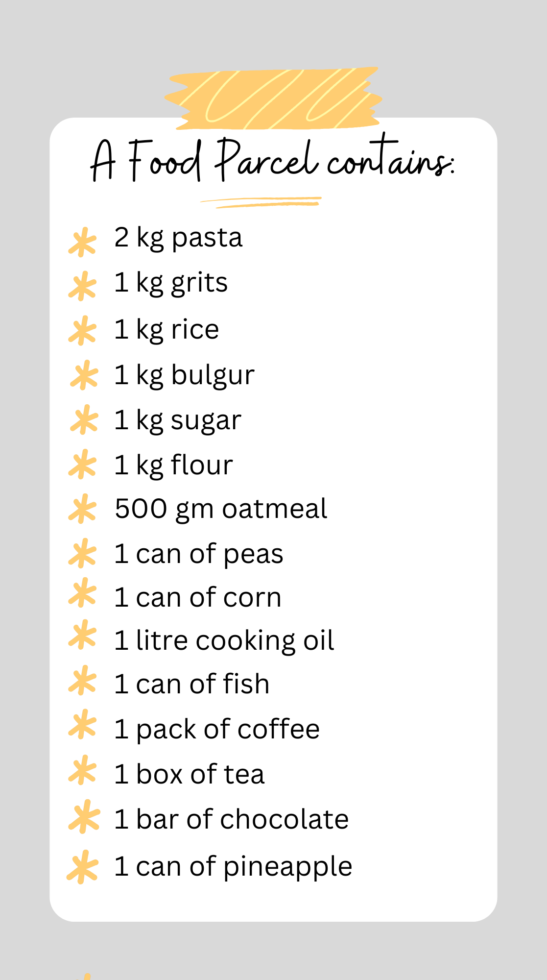547x980 pixels.
Task: Select the asterisk bullet beside 1 box of tea
Action: [x=82, y=770]
